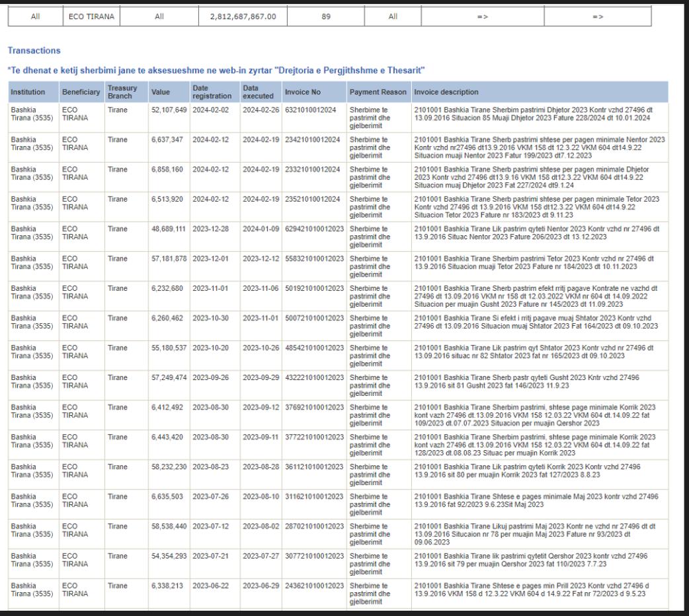Click the 'Invoice description' column header
The height and width of the screenshot is (616, 689).
[x=446, y=92]
